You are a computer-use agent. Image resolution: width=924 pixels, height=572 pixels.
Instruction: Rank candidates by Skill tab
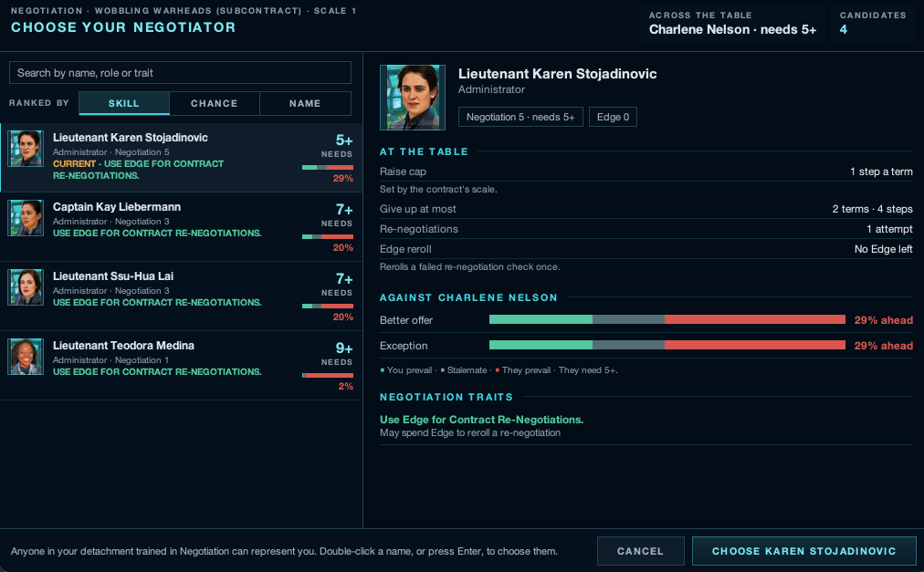pos(124,103)
